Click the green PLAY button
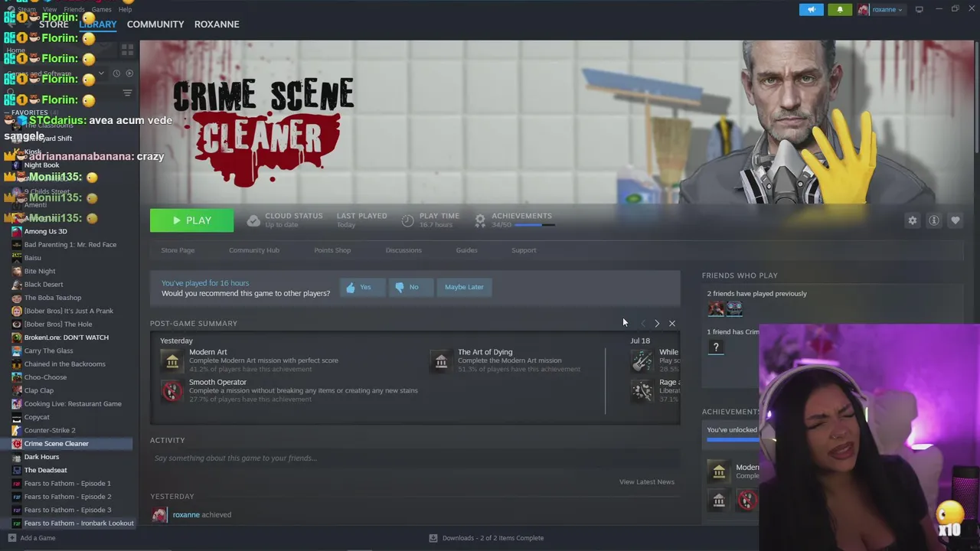The width and height of the screenshot is (980, 551). [x=191, y=220]
